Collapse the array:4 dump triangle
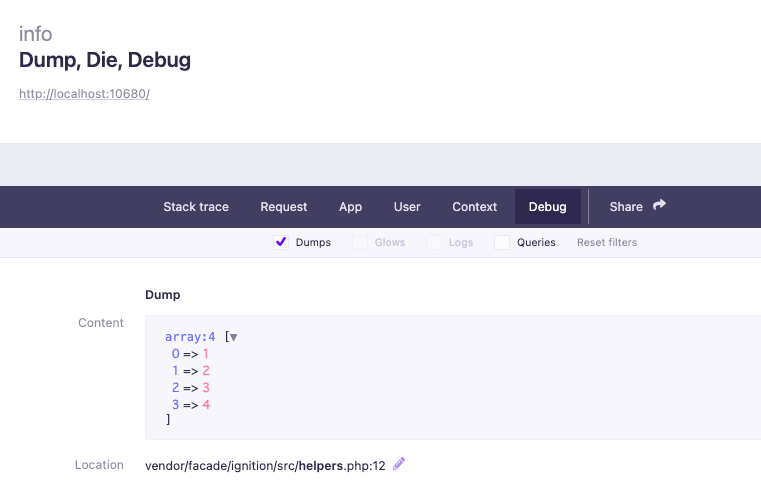The height and width of the screenshot is (487, 761). (x=233, y=337)
